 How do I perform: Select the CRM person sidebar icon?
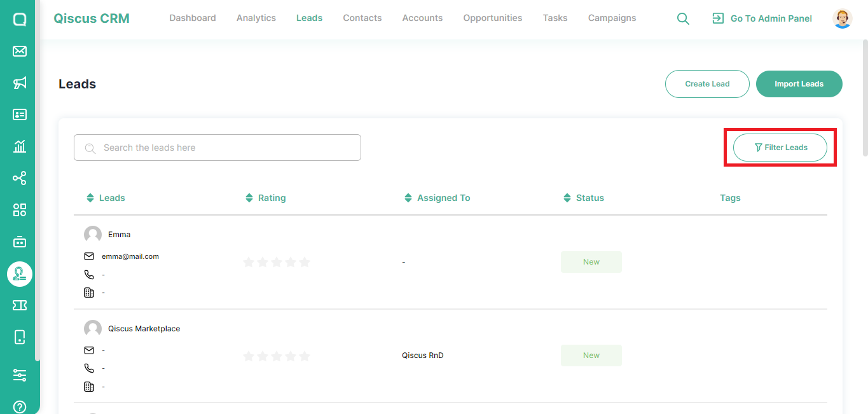(x=20, y=274)
